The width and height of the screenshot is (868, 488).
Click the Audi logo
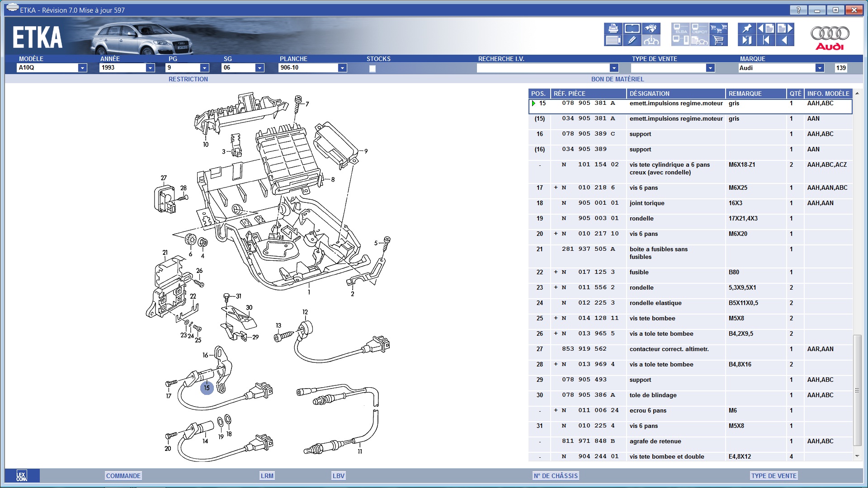[830, 38]
